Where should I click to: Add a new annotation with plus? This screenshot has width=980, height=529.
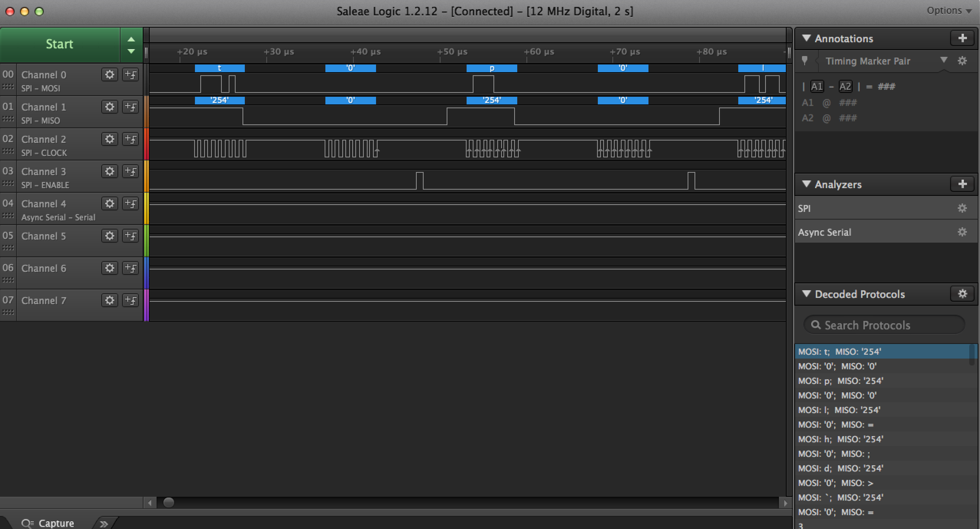click(x=962, y=38)
